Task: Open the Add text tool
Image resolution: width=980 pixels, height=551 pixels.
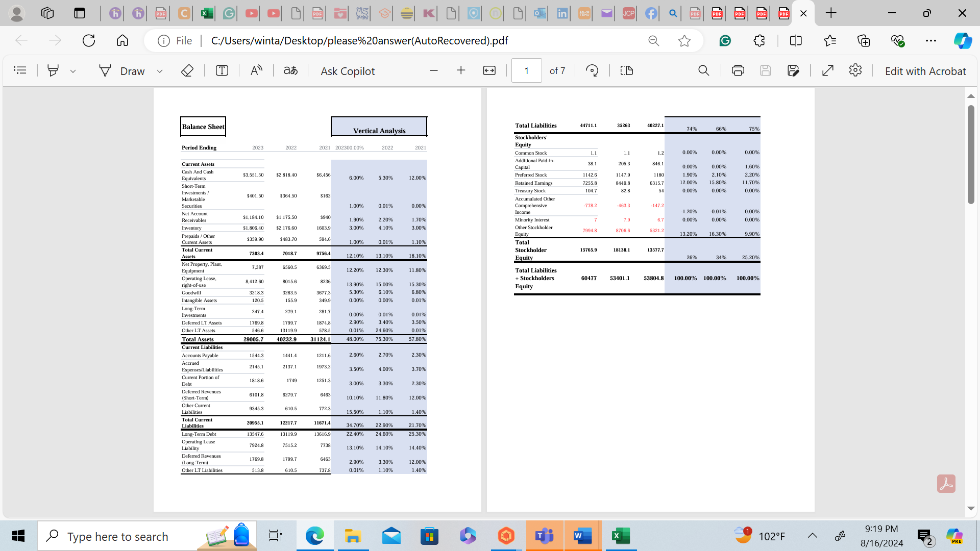Action: (x=222, y=70)
